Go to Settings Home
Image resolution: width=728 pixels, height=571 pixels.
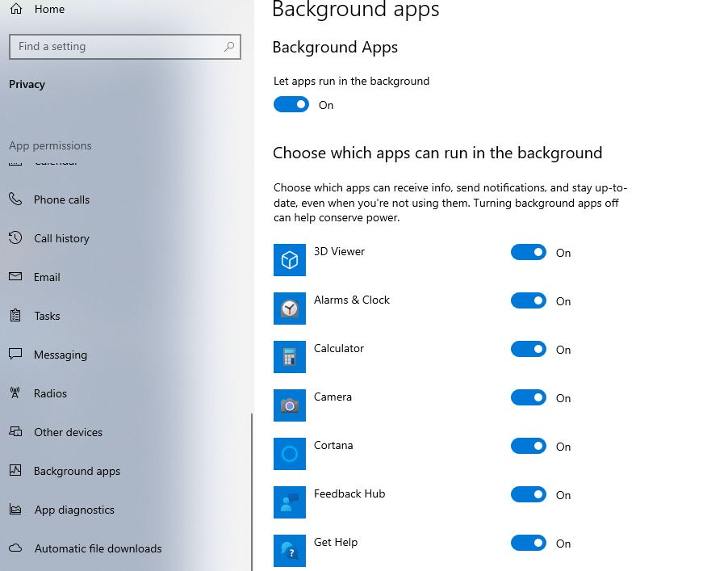click(x=49, y=9)
